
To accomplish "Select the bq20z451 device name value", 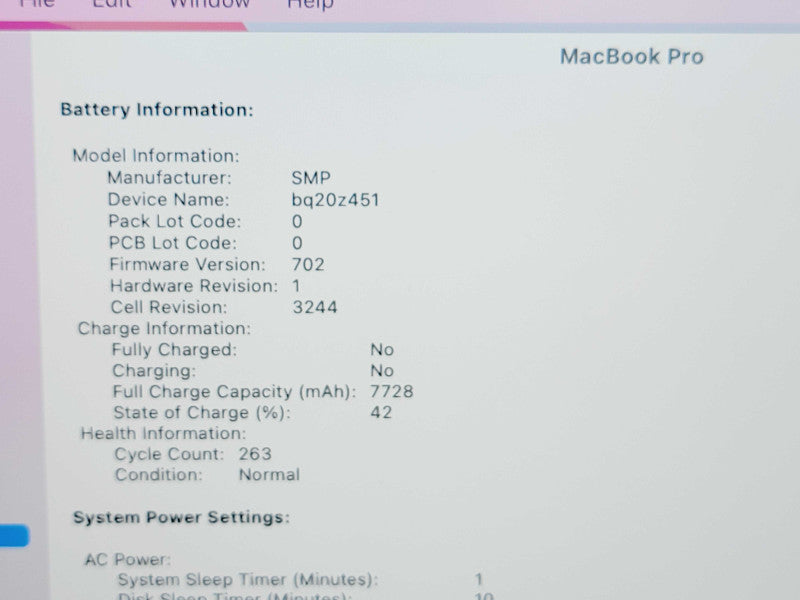I will pyautogui.click(x=335, y=200).
